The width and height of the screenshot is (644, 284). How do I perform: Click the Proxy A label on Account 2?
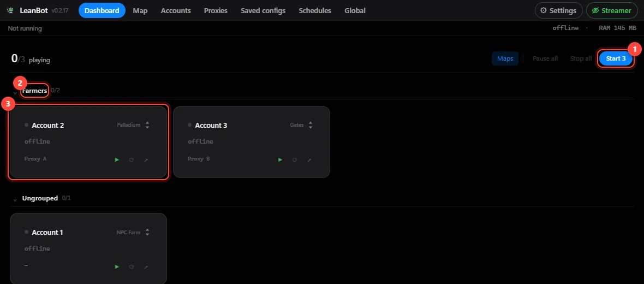(x=35, y=158)
